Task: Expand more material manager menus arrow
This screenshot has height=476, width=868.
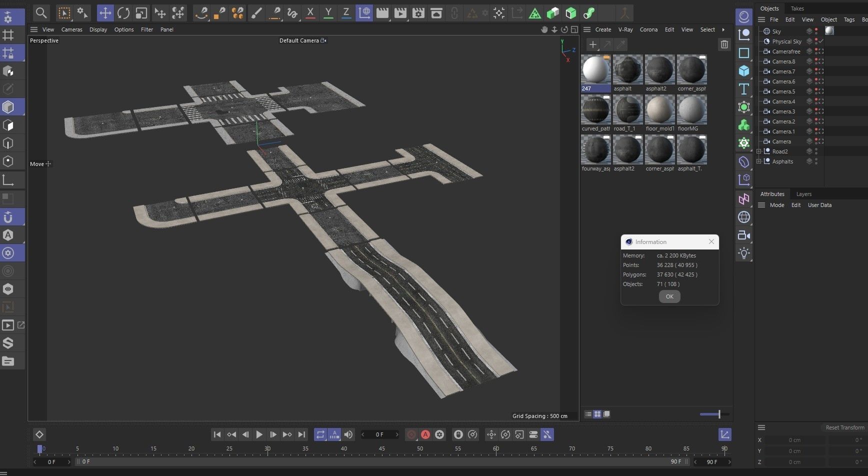Action: pyautogui.click(x=723, y=29)
